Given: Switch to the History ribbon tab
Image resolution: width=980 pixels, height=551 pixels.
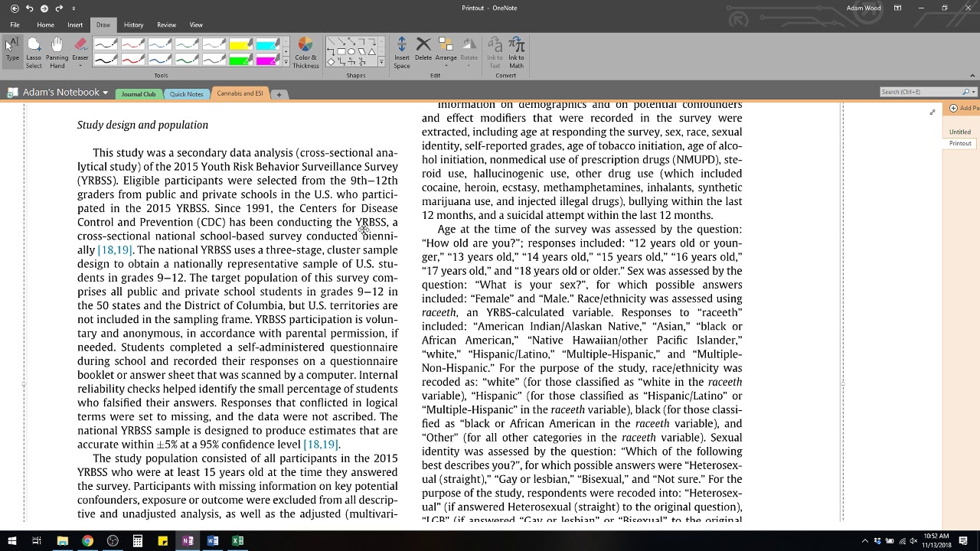Looking at the screenshot, I should pos(133,24).
